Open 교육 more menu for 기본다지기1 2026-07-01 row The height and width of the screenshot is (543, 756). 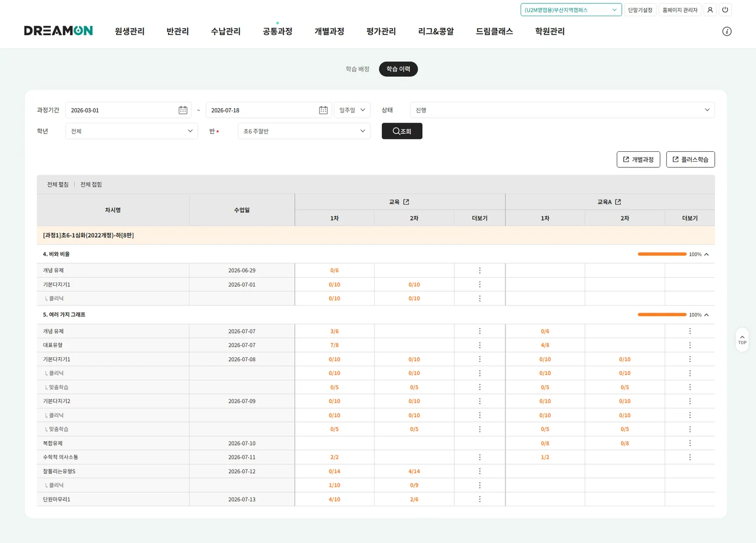480,285
